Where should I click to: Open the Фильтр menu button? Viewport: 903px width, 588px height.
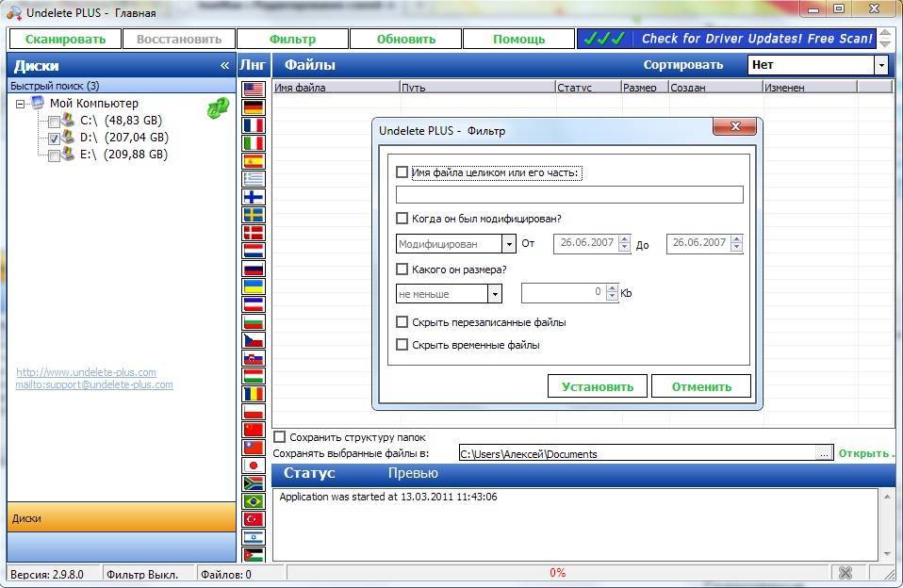click(x=292, y=40)
